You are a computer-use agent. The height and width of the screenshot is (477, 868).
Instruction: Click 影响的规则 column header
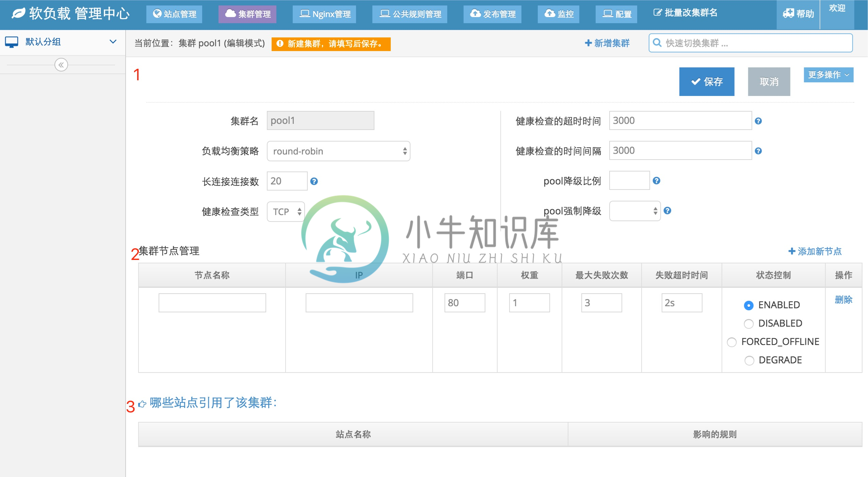click(715, 434)
